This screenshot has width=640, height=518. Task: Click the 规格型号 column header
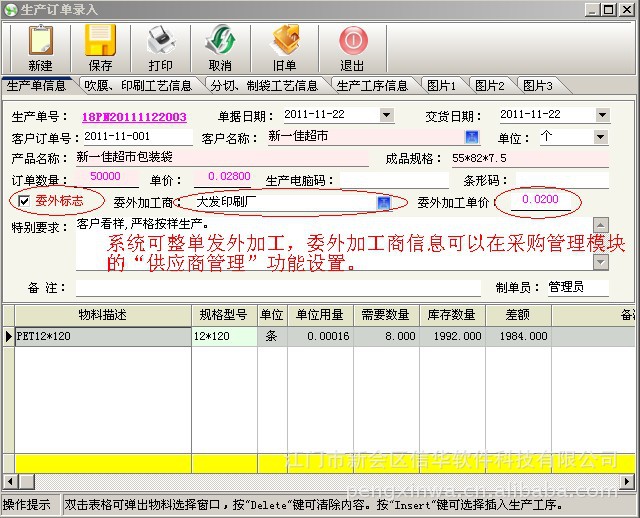click(224, 315)
